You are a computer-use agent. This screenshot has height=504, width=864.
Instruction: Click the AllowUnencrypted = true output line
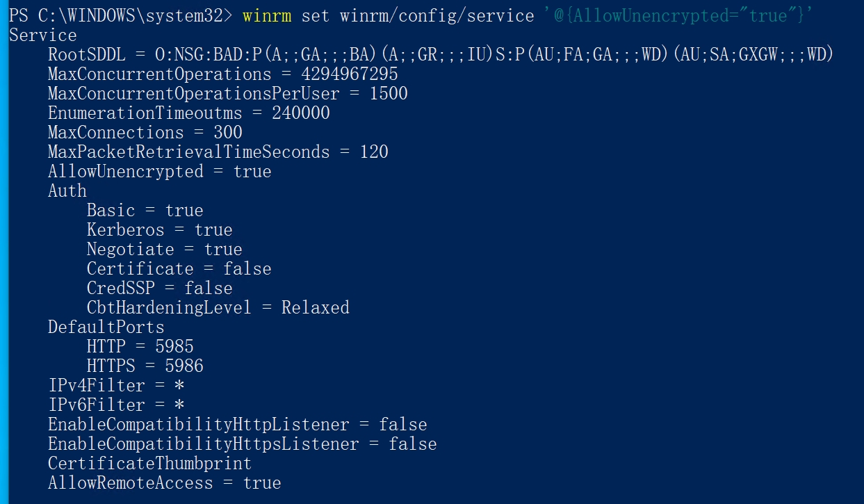pos(159,171)
